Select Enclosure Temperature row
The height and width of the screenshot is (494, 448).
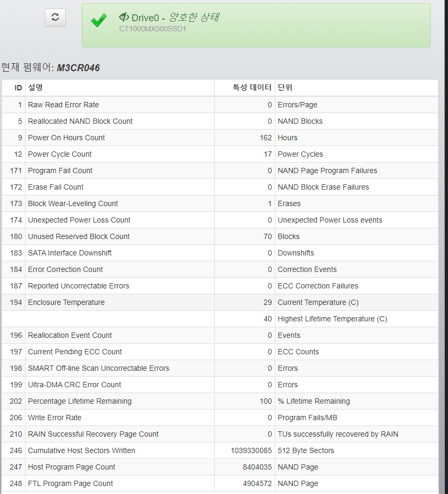tap(219, 302)
